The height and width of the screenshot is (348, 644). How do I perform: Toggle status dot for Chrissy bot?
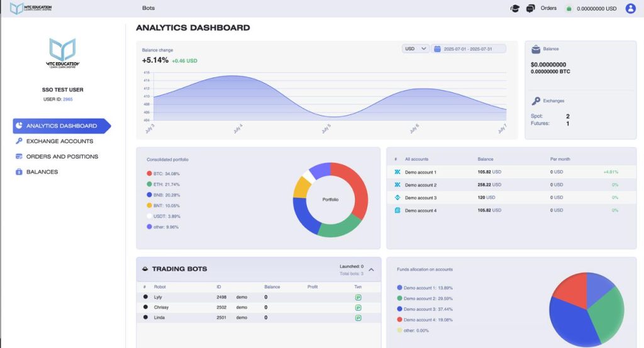click(145, 307)
